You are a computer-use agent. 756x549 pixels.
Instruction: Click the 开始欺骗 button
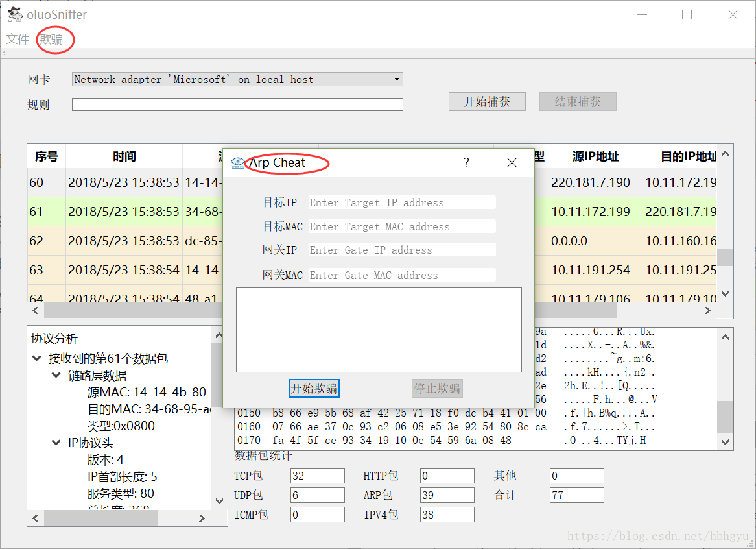point(314,388)
